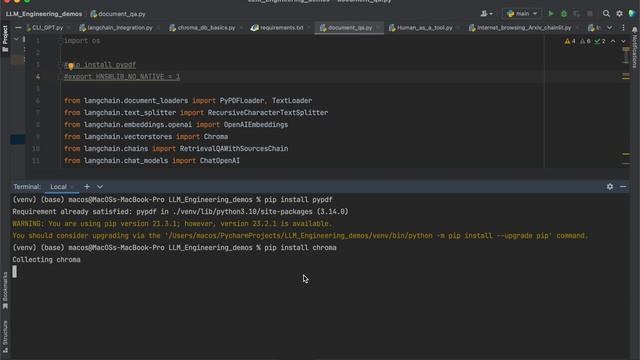This screenshot has width=640, height=360.
Task: Click the pip version WARNING line in terminal
Action: (x=172, y=224)
